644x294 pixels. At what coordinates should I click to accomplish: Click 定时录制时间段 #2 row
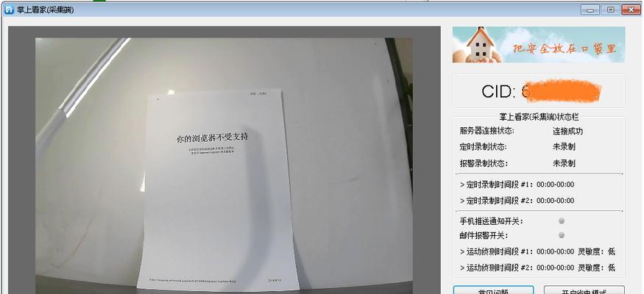[517, 201]
